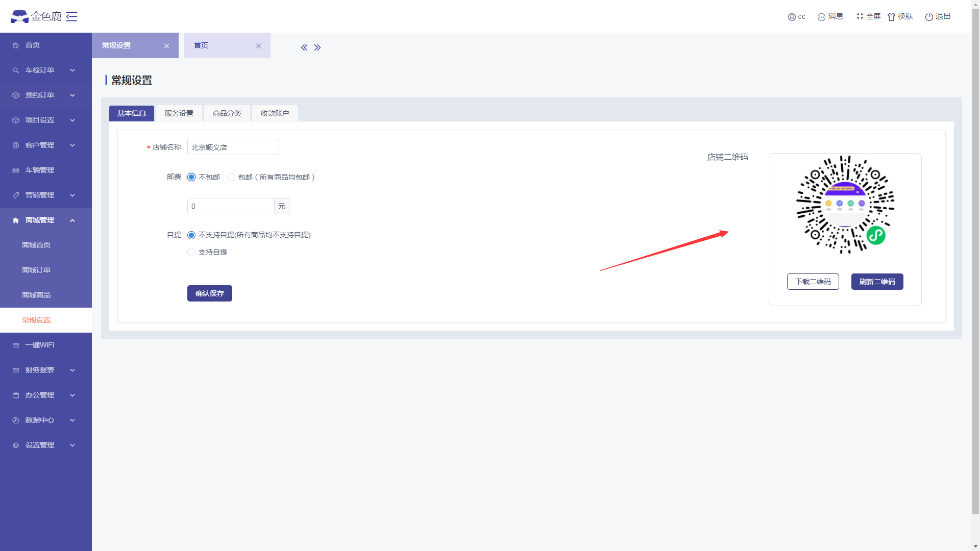Expand the 办公管理 menu chevron

[72, 395]
